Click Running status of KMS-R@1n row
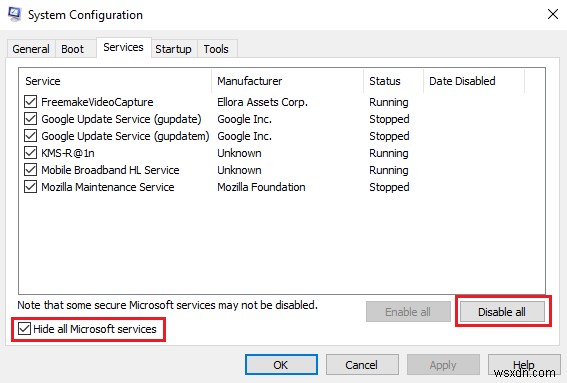The image size is (567, 383). pos(389,153)
